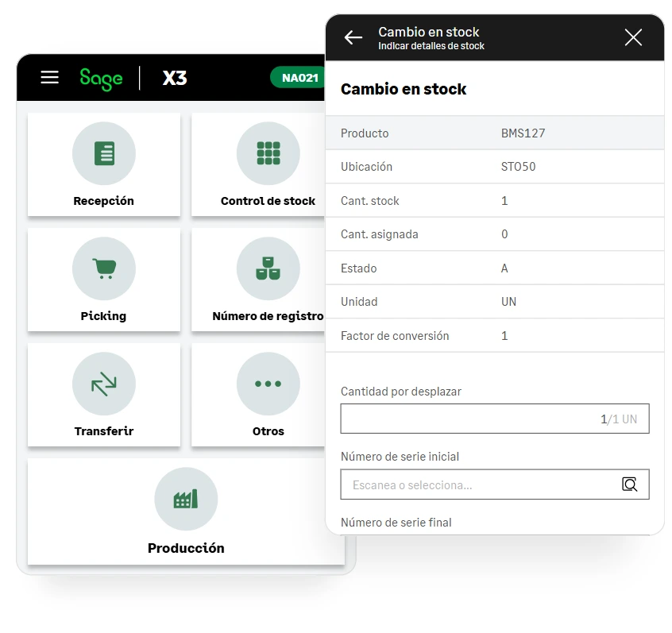The image size is (672, 633).
Task: Select the Cant. asignada value 0
Action: [x=504, y=234]
